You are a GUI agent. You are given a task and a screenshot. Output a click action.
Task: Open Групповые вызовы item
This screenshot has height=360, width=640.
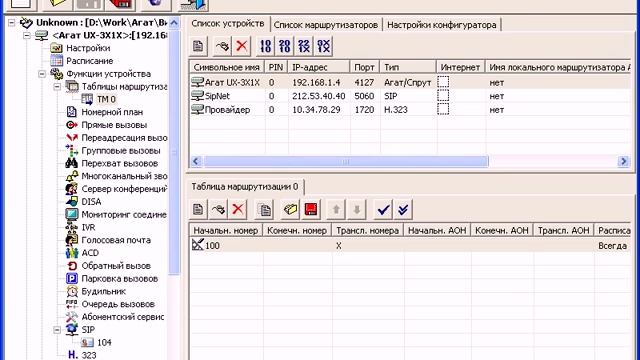pos(120,151)
